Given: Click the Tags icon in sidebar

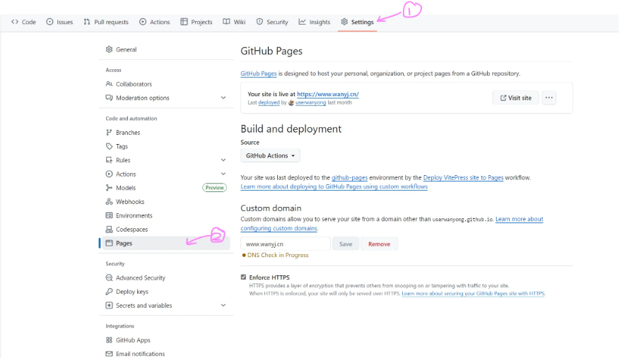Looking at the screenshot, I should [x=109, y=146].
